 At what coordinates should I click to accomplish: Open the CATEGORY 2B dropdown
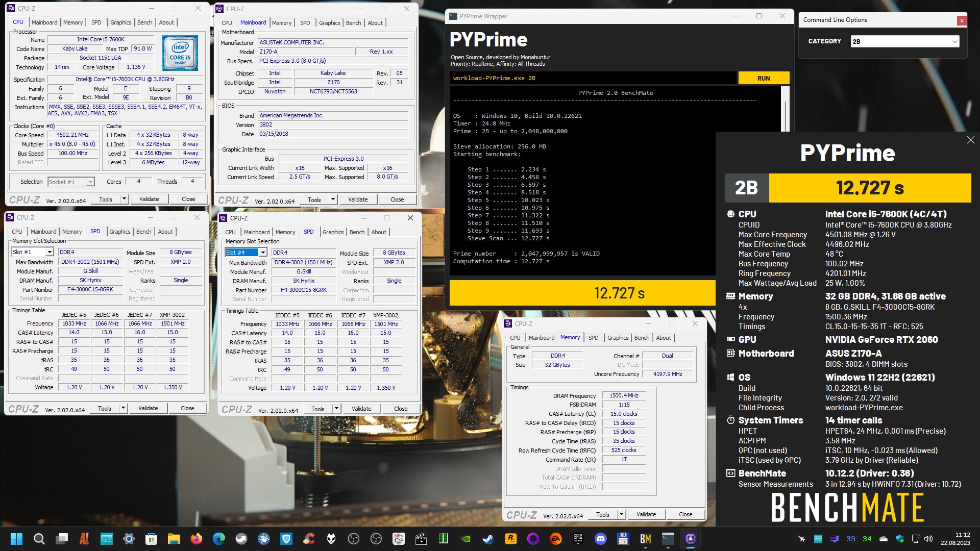coord(905,41)
